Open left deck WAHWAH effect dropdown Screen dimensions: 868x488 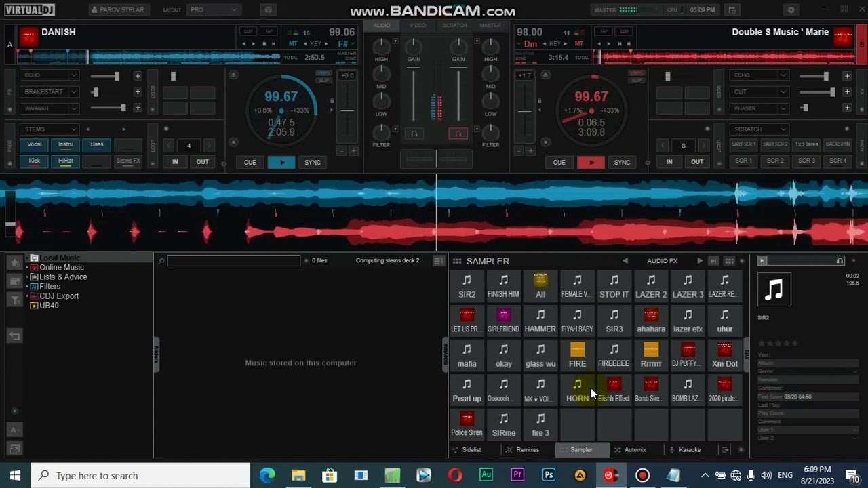click(x=50, y=108)
